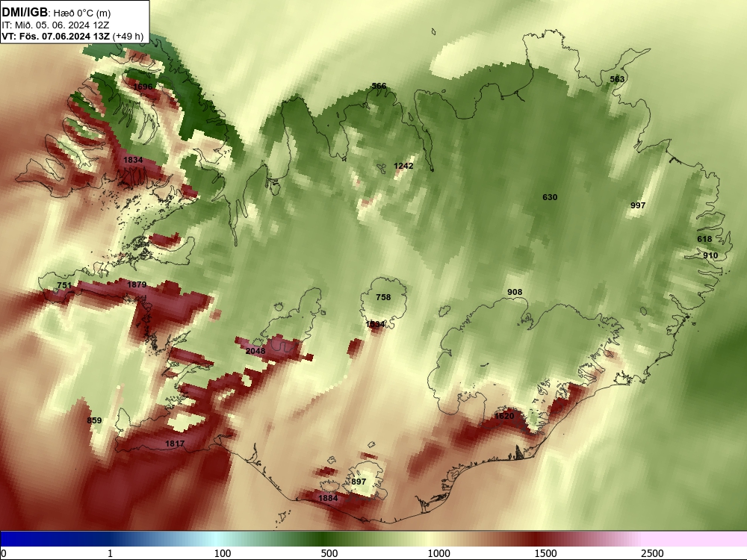The height and width of the screenshot is (560, 747).
Task: Click the 566 height label
Action: point(379,86)
